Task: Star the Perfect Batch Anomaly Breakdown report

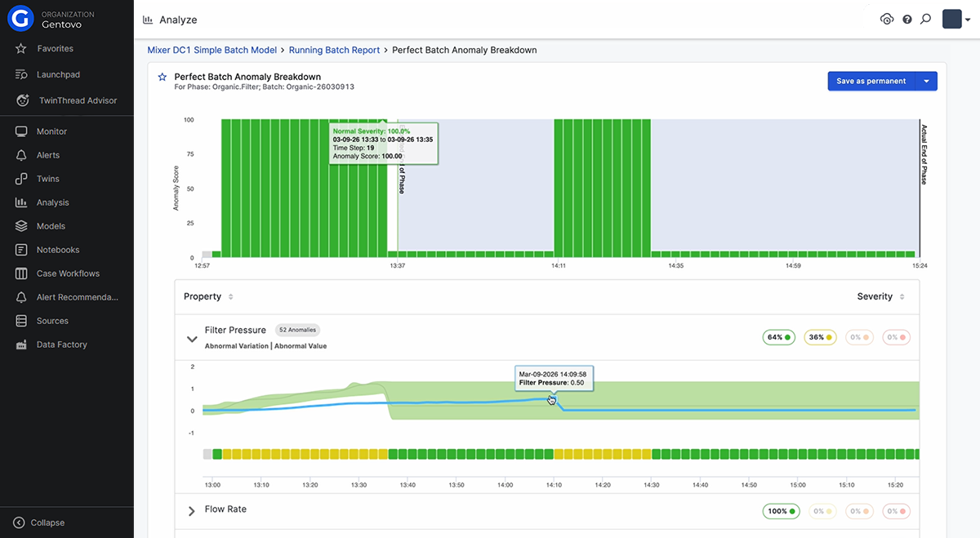Action: [x=162, y=76]
